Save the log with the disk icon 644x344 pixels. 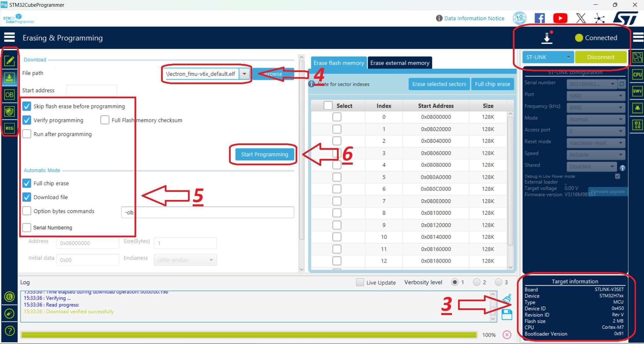pos(507,315)
